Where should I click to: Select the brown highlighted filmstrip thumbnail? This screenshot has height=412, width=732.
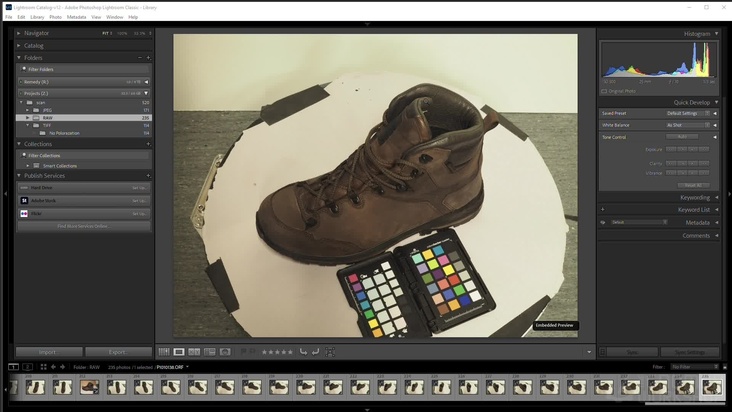[x=89, y=387]
